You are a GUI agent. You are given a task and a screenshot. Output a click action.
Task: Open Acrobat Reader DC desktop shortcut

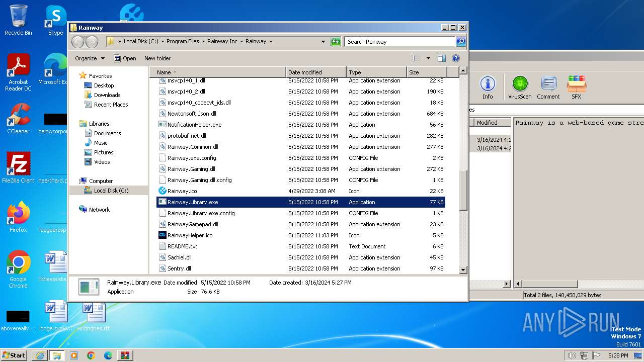click(x=18, y=72)
